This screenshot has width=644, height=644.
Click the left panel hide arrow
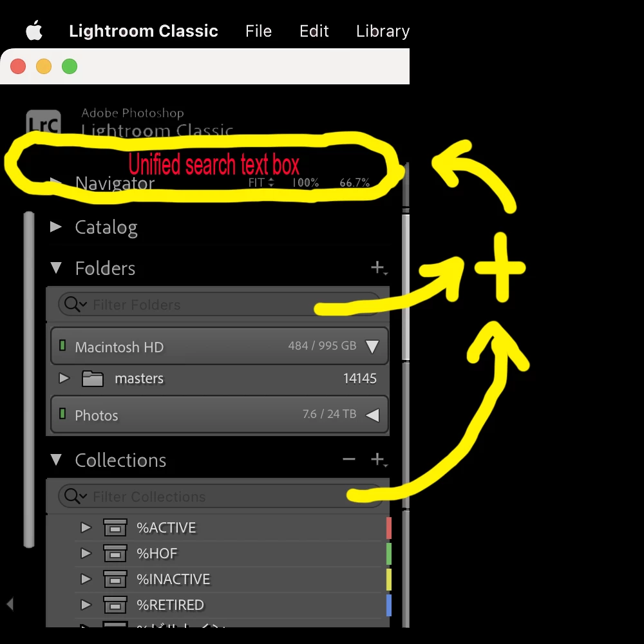pos(10,604)
